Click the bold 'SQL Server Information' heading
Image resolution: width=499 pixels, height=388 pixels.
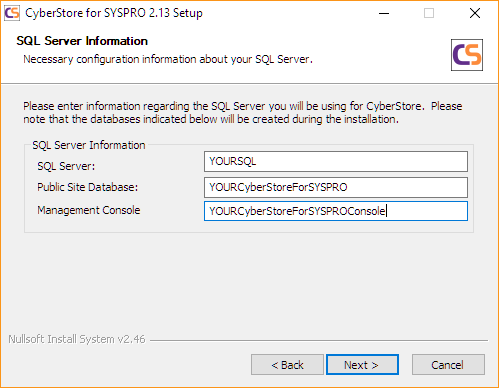(x=82, y=41)
